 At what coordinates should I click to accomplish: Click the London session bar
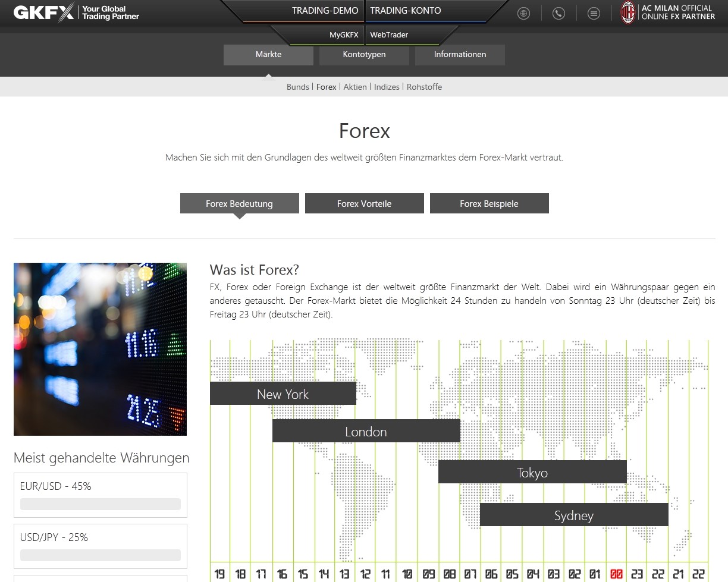point(366,431)
